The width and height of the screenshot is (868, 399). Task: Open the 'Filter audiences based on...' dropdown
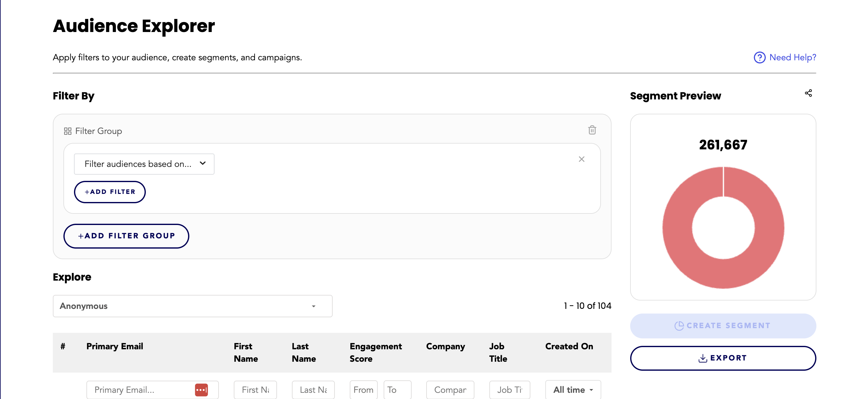(144, 164)
